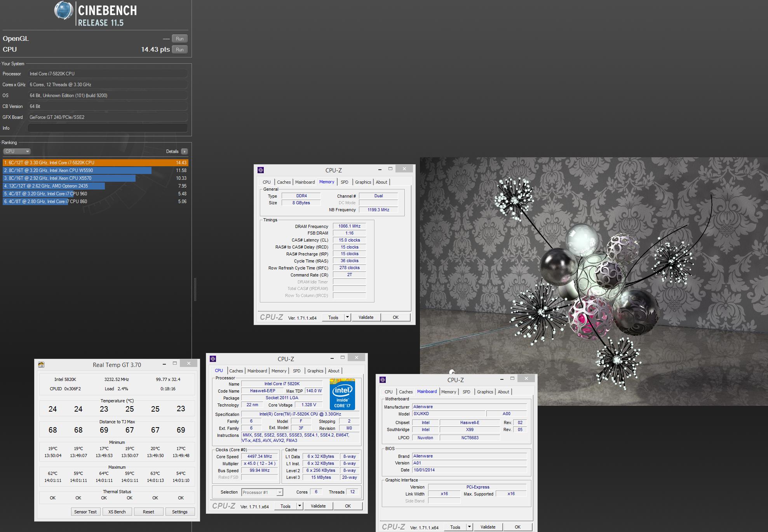
Task: Open Processor #1 selection dropdown
Action: (x=262, y=492)
